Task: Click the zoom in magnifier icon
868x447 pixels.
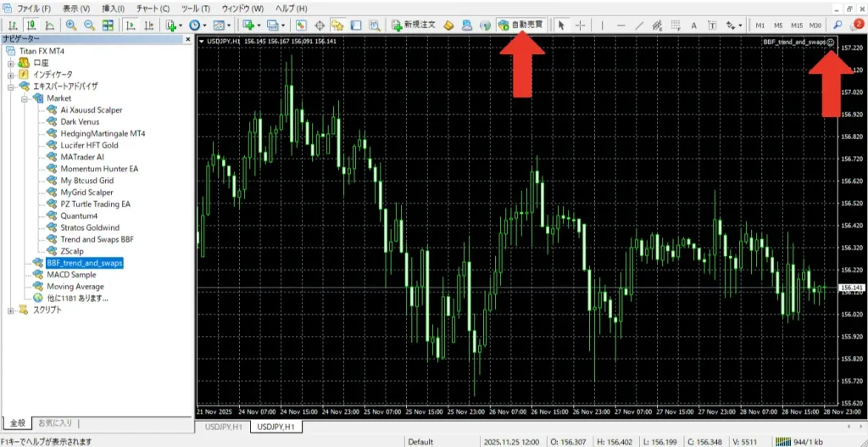Action: point(70,25)
